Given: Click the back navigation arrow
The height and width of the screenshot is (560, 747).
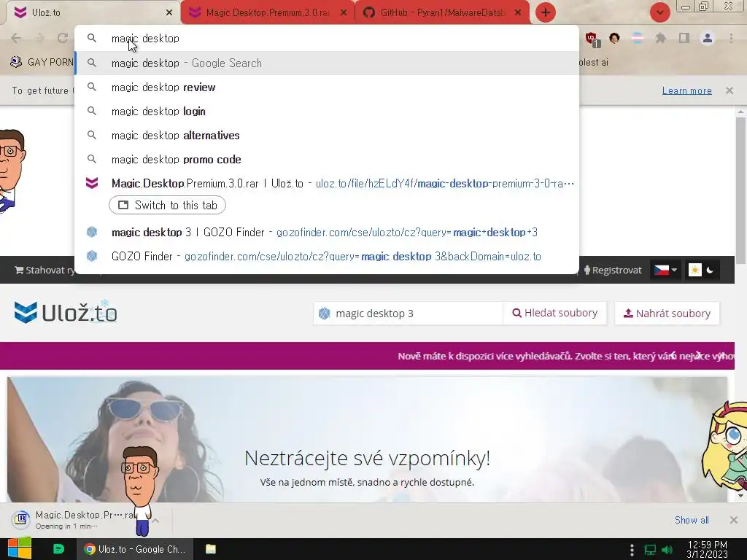Looking at the screenshot, I should click(x=16, y=38).
